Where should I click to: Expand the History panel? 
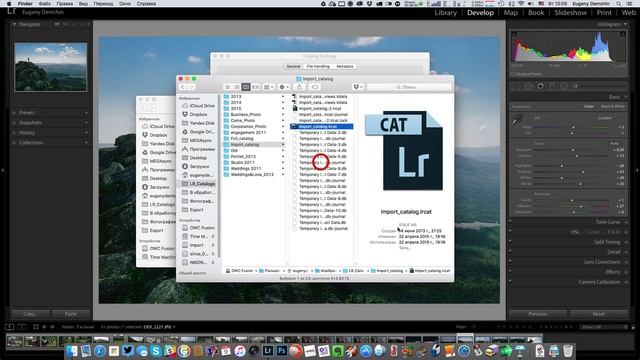click(15, 133)
